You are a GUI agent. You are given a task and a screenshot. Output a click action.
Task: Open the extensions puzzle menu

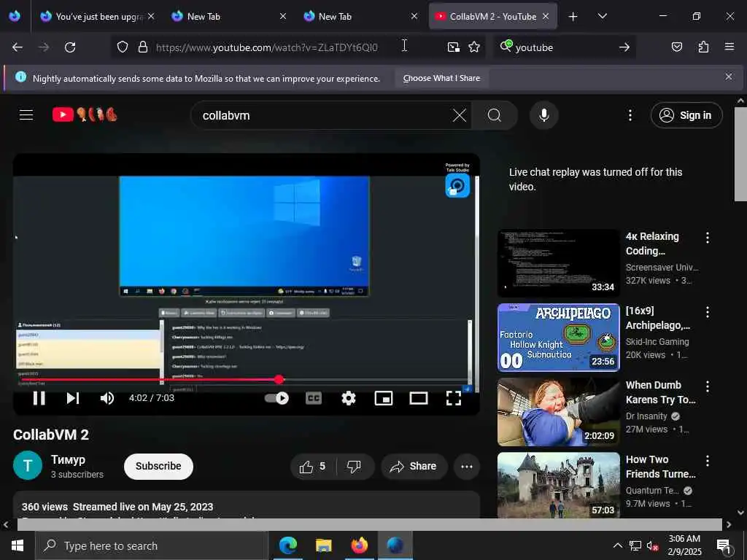(703, 47)
